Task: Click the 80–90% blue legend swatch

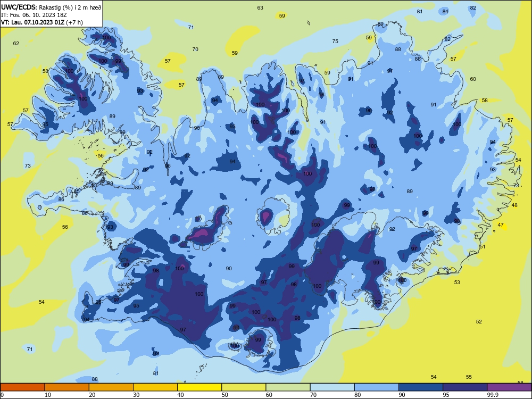Action: click(x=377, y=387)
